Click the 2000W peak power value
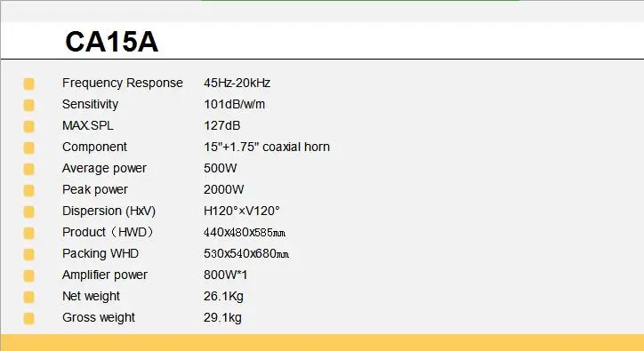Screen dimensions: 644x351 [224, 189]
